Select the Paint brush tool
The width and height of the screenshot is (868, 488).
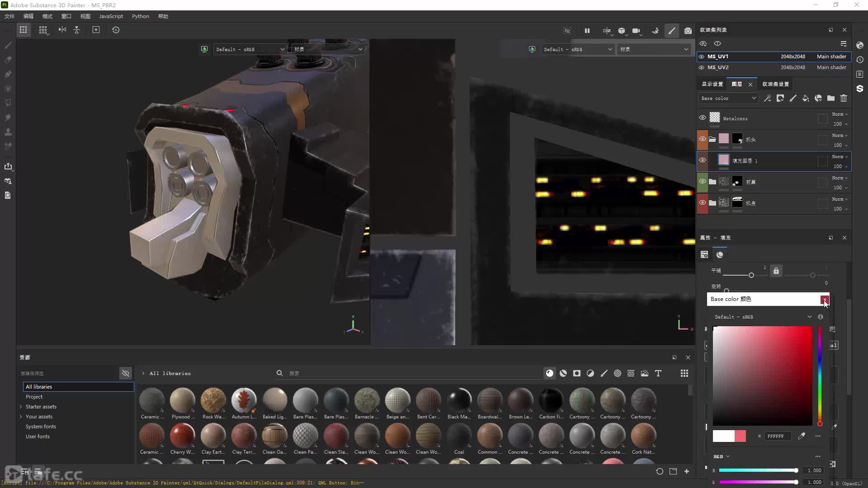(8, 45)
